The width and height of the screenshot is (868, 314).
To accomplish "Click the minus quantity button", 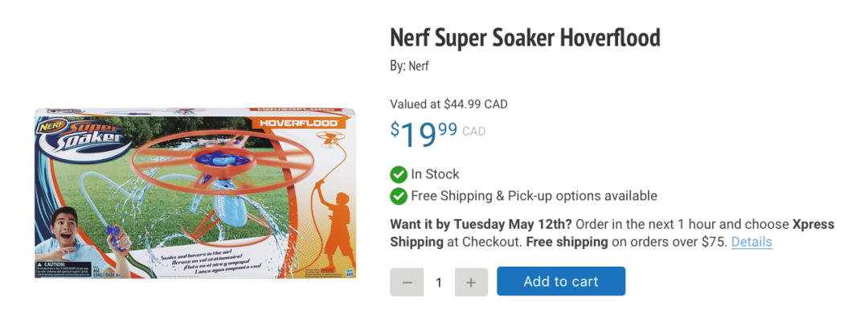I will (407, 282).
